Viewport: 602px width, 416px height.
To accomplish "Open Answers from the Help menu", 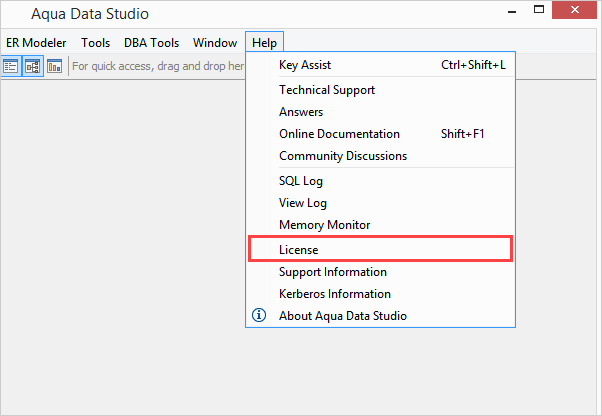I will point(301,112).
